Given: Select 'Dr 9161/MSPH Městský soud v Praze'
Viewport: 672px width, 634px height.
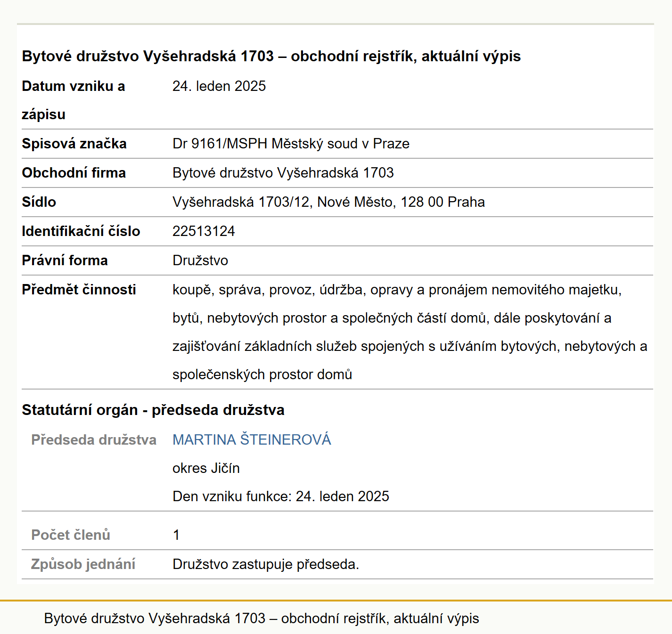Looking at the screenshot, I should (291, 144).
